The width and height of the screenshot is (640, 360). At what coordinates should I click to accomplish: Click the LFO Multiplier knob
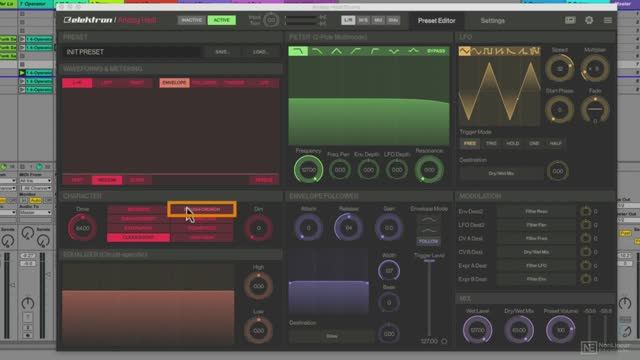tap(595, 68)
